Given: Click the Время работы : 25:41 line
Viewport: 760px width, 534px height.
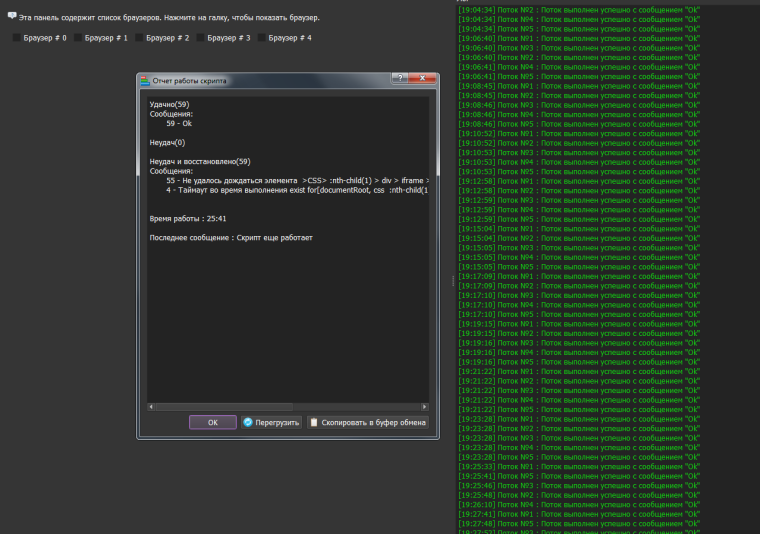Looking at the screenshot, I should (x=189, y=218).
